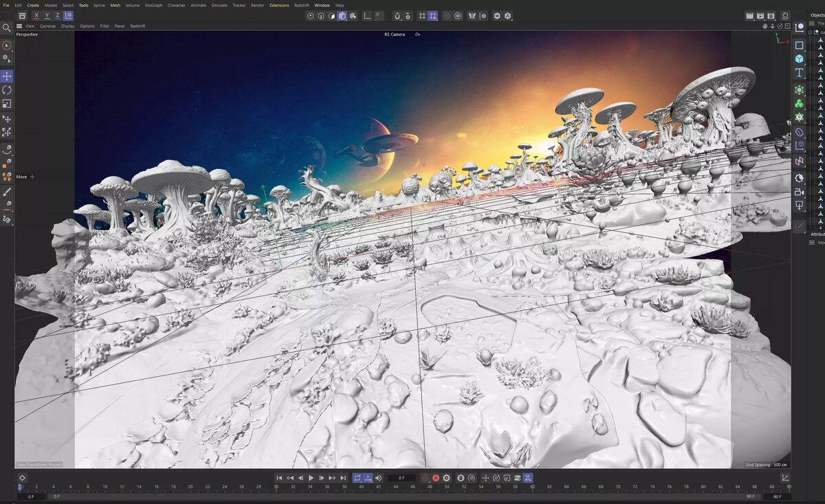Activate the Live Selection tool
This screenshot has height=504, width=825.
pos(7,45)
